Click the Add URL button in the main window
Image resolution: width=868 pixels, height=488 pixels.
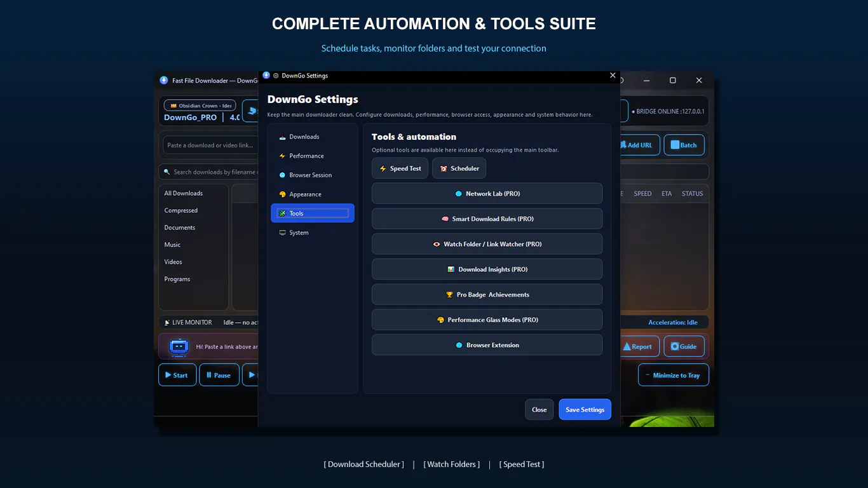click(x=640, y=145)
